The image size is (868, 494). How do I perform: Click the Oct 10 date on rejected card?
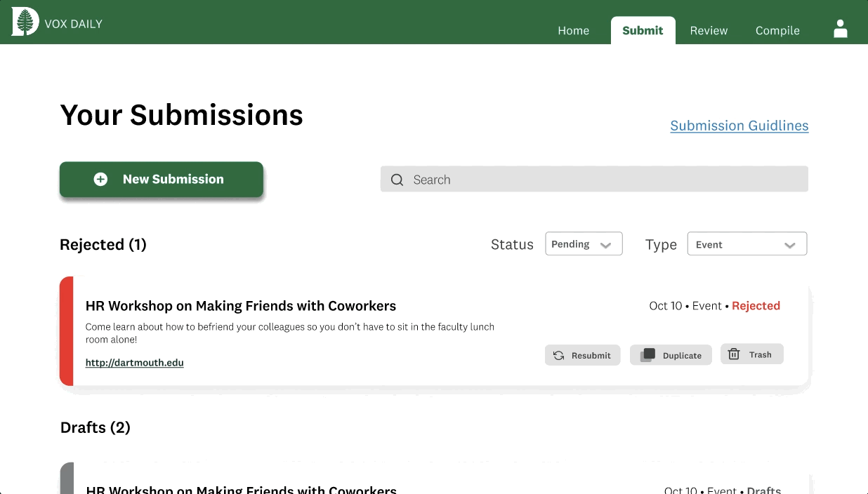[x=666, y=306]
